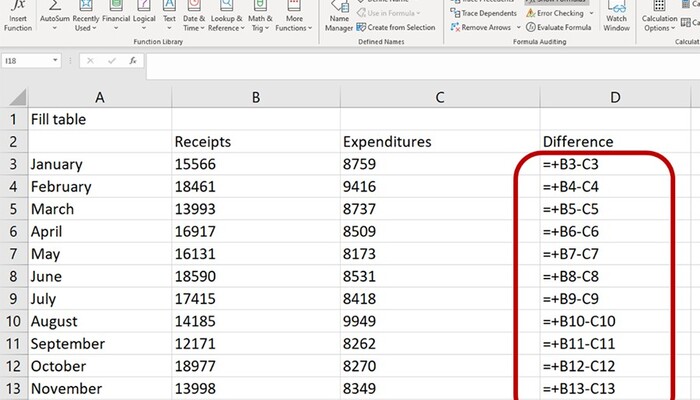The image size is (700, 400).
Task: Open the Text functions menu
Action: click(169, 17)
